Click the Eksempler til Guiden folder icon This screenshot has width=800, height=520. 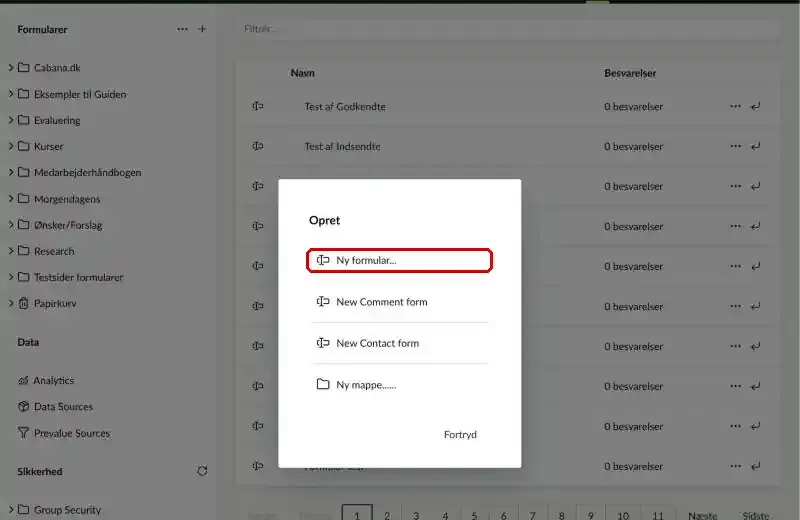(23, 94)
